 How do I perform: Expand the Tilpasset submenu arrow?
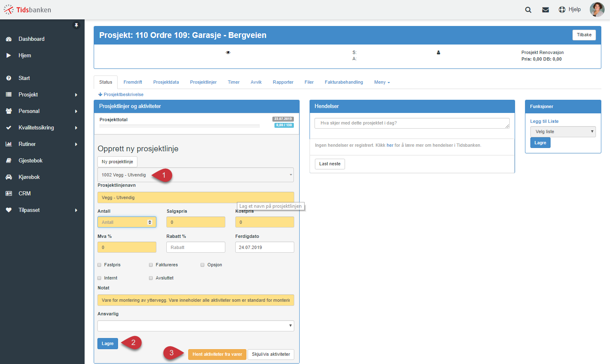76,210
